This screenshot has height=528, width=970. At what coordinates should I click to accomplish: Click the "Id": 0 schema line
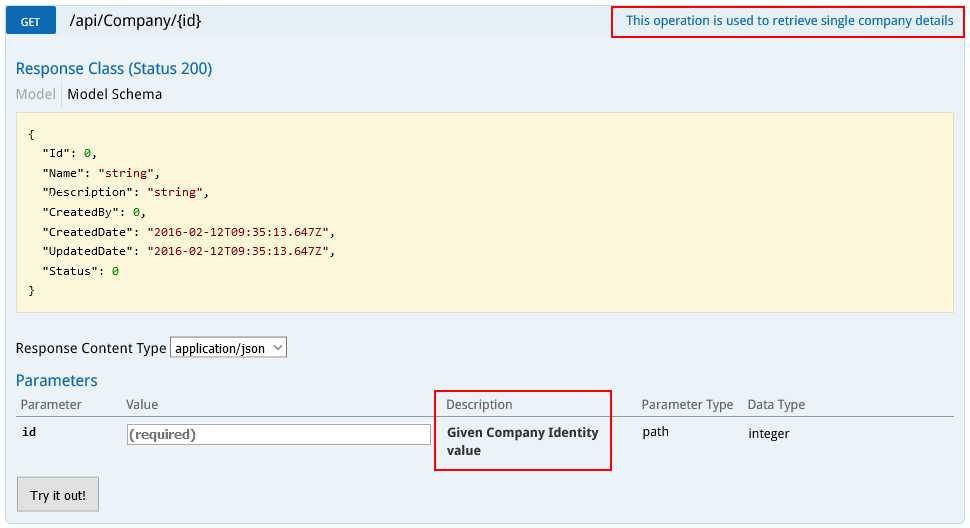coord(69,153)
